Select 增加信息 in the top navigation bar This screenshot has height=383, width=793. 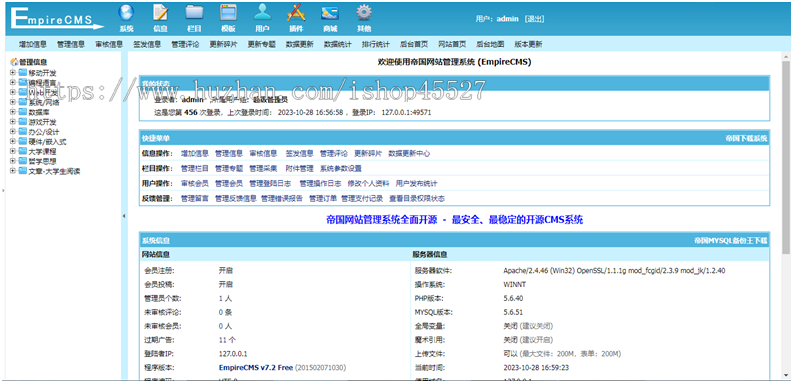click(33, 44)
